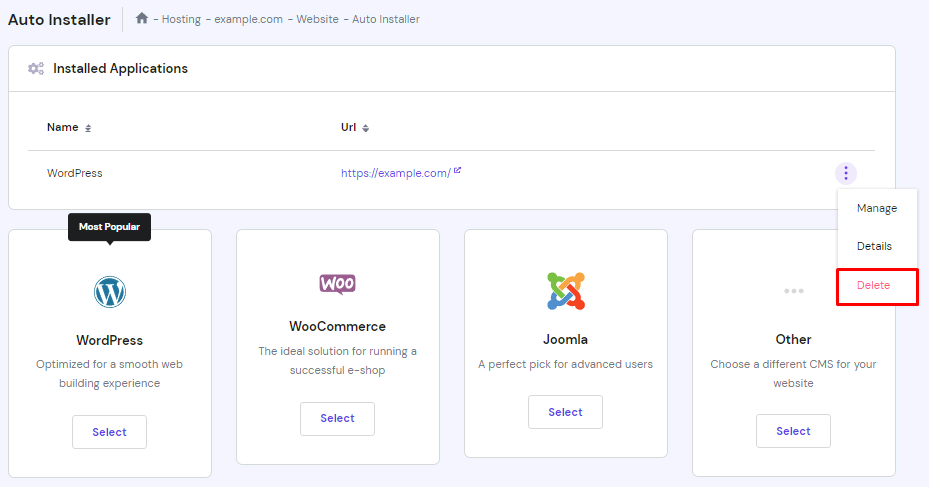
Task: Select Delete from the context menu
Action: click(873, 286)
